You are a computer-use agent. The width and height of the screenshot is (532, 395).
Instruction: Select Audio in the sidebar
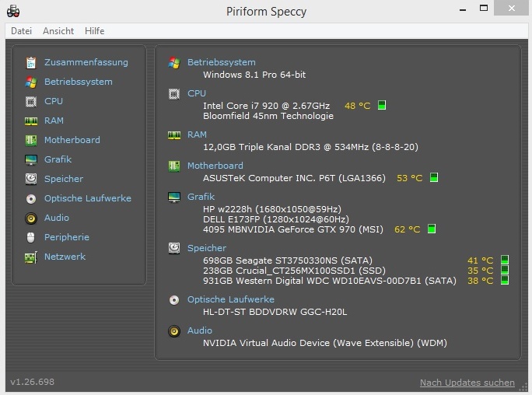57,218
